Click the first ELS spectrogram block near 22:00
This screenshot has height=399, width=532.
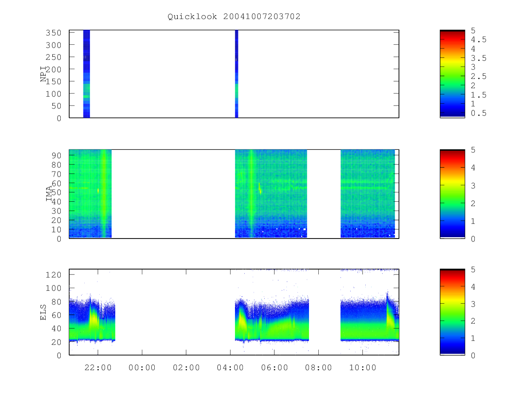click(x=92, y=319)
